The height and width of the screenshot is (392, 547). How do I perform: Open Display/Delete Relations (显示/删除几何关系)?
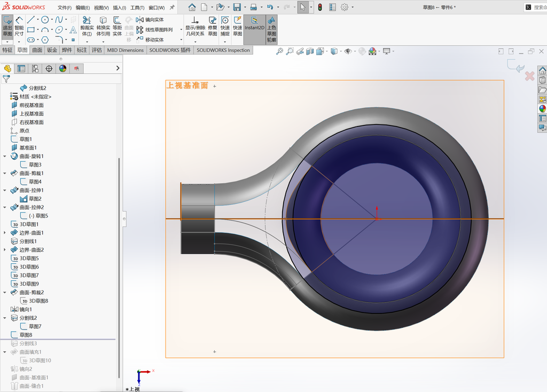tap(195, 26)
